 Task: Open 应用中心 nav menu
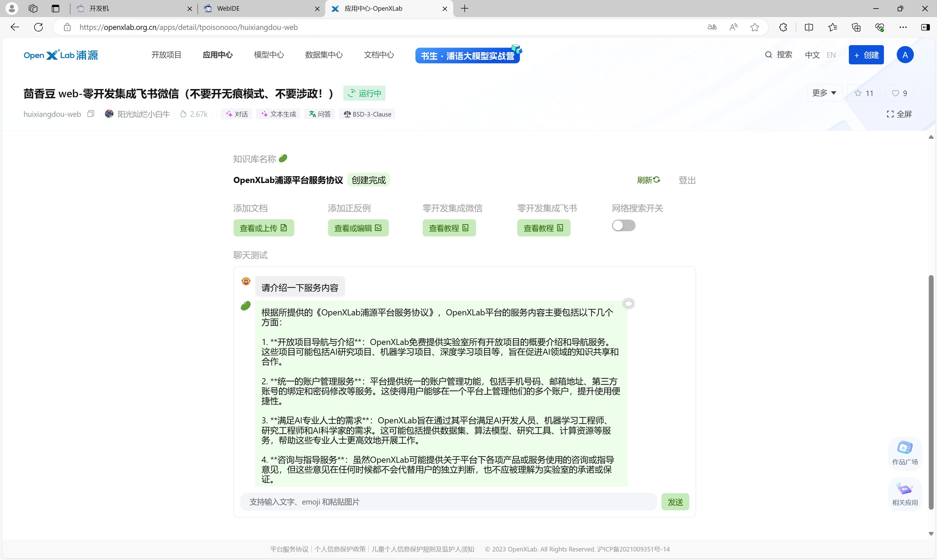tap(218, 55)
